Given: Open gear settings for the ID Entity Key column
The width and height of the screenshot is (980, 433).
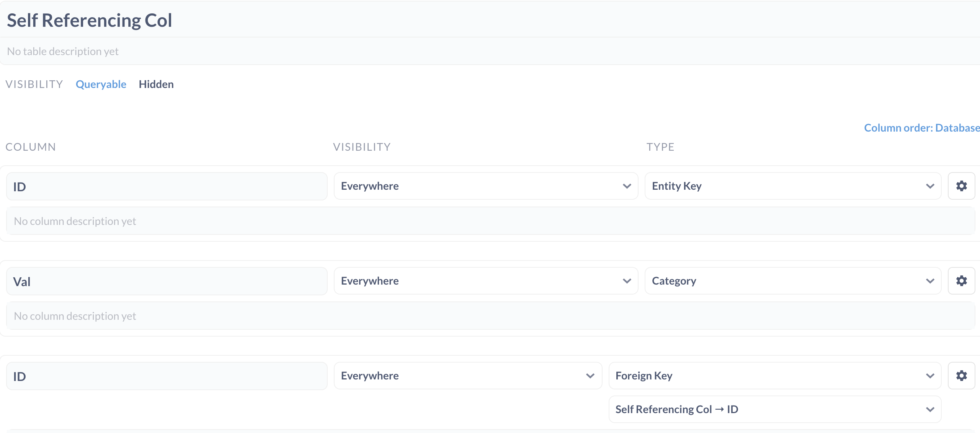Looking at the screenshot, I should click(962, 186).
